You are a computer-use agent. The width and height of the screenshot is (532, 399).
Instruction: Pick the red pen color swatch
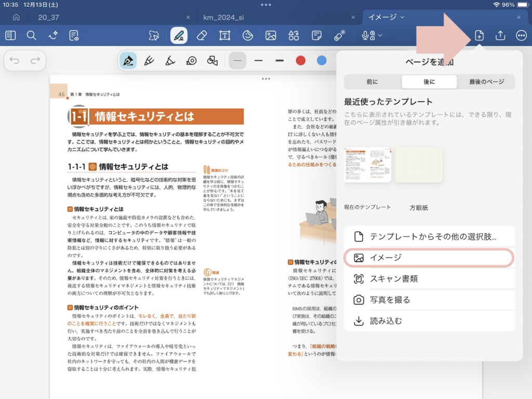click(x=300, y=61)
